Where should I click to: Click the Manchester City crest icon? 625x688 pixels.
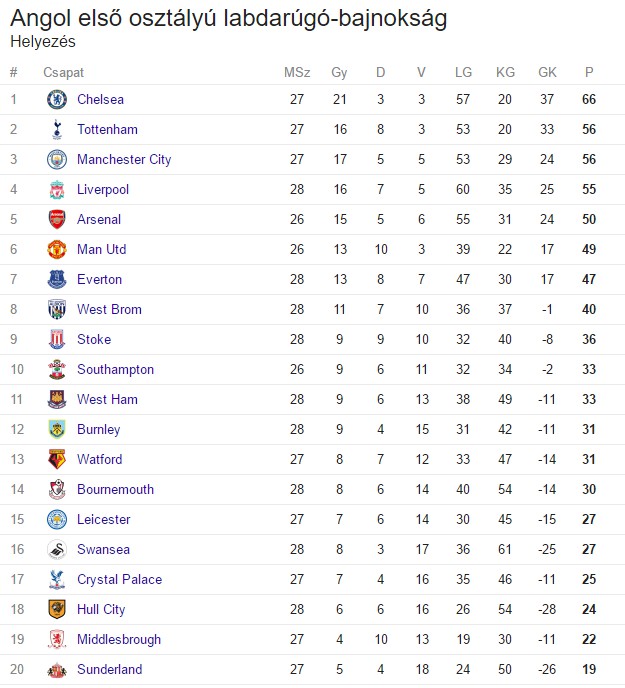pyautogui.click(x=56, y=159)
